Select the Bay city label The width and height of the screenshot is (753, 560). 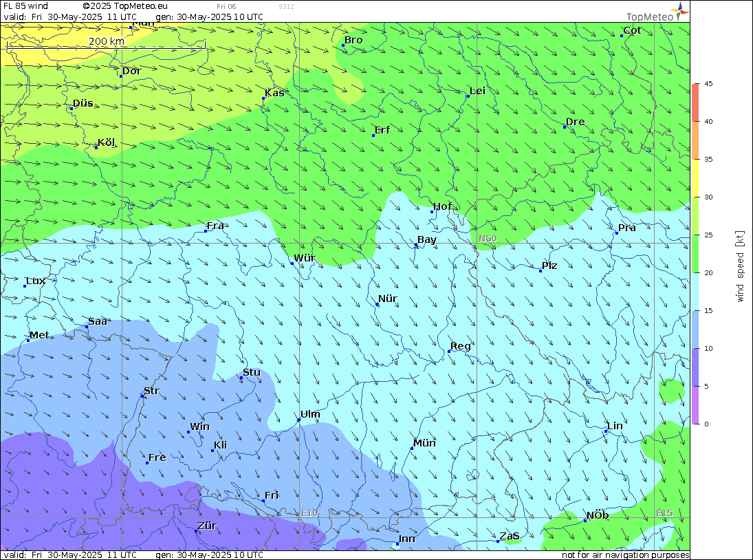(427, 240)
